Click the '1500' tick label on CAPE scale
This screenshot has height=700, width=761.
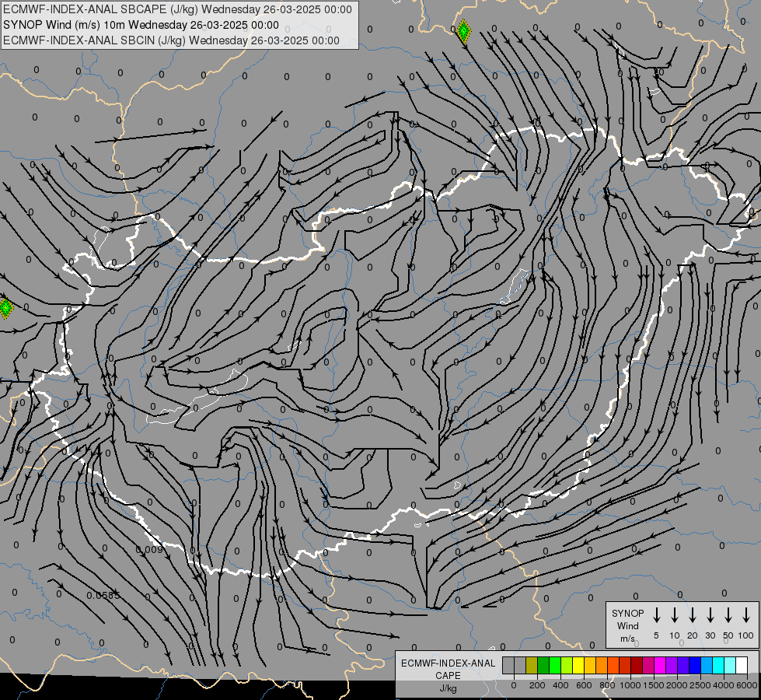tap(654, 685)
